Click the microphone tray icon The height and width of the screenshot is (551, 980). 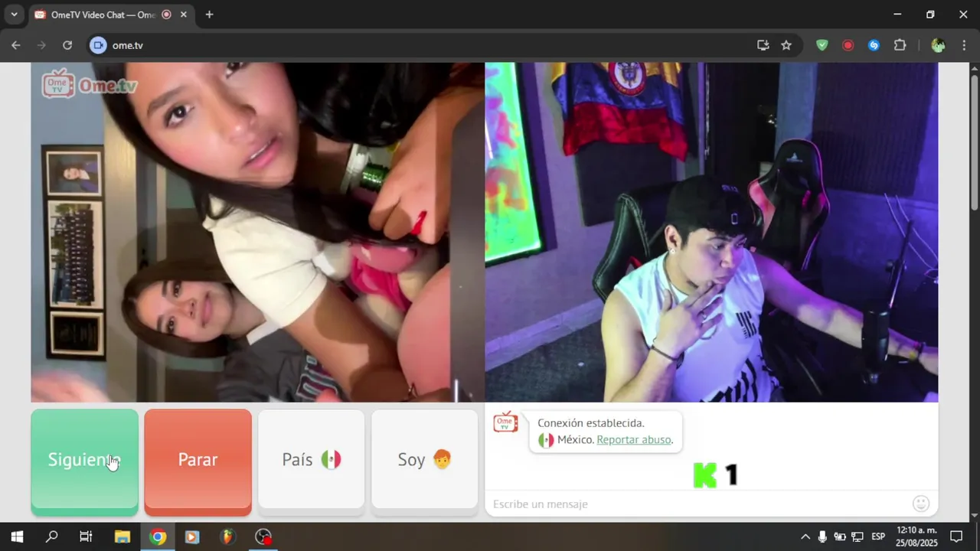click(x=822, y=536)
